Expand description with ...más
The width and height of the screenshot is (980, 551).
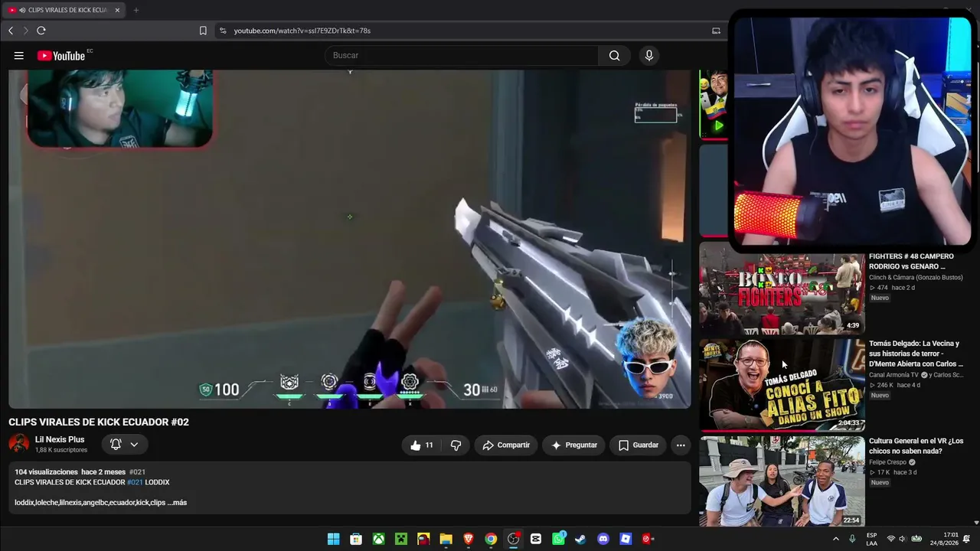[177, 503]
